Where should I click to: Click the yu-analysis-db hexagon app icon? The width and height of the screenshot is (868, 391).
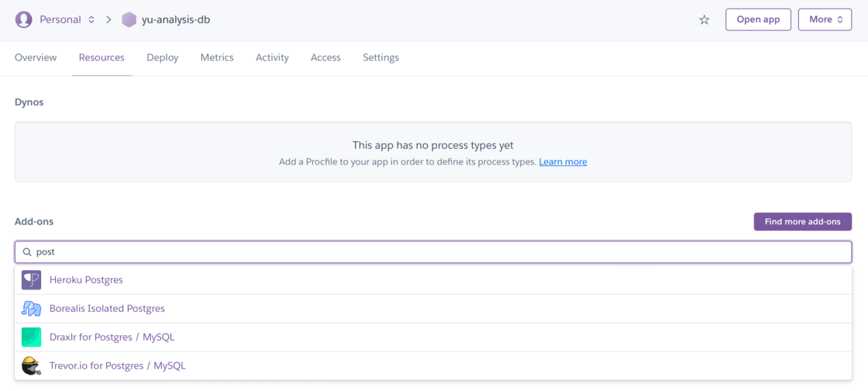129,19
